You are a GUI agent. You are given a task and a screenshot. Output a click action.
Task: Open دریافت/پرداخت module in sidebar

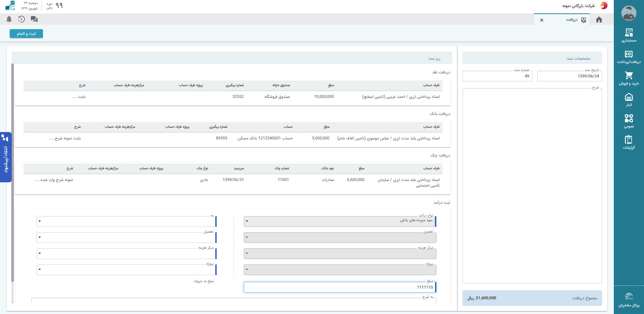(629, 57)
